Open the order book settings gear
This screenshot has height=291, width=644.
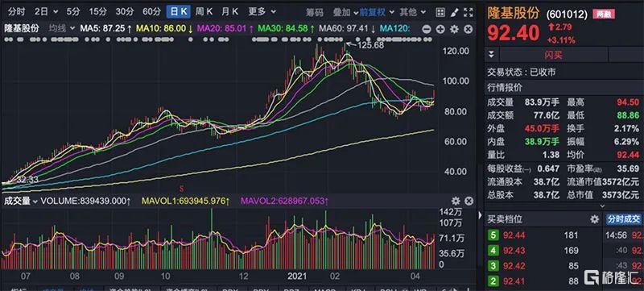point(594,219)
